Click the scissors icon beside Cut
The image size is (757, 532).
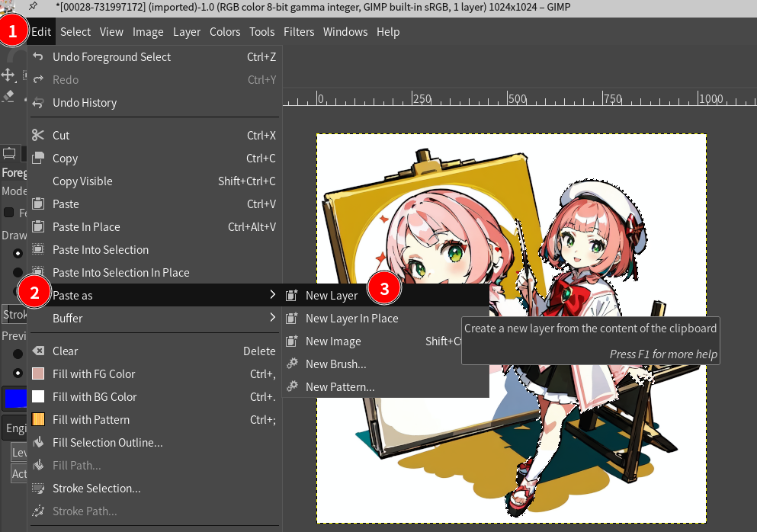[x=38, y=135]
